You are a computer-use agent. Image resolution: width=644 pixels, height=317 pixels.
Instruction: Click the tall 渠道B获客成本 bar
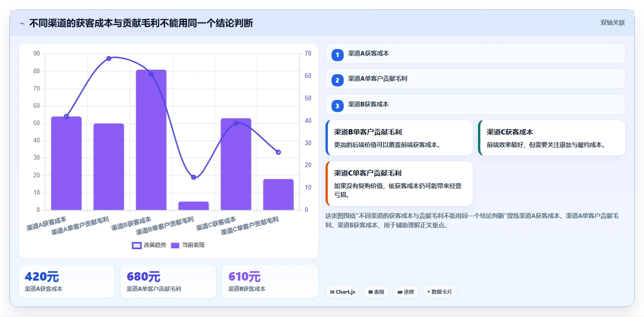(151, 140)
